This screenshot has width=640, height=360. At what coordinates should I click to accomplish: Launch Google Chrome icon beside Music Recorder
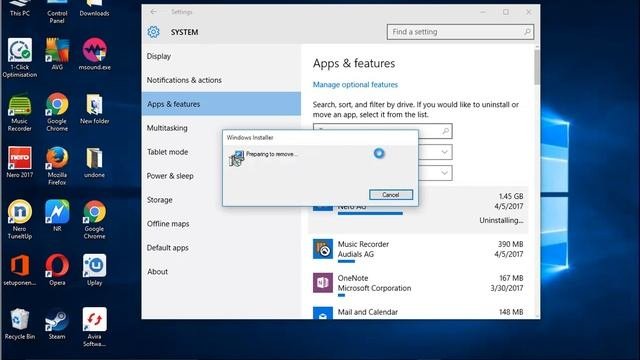coord(57,112)
